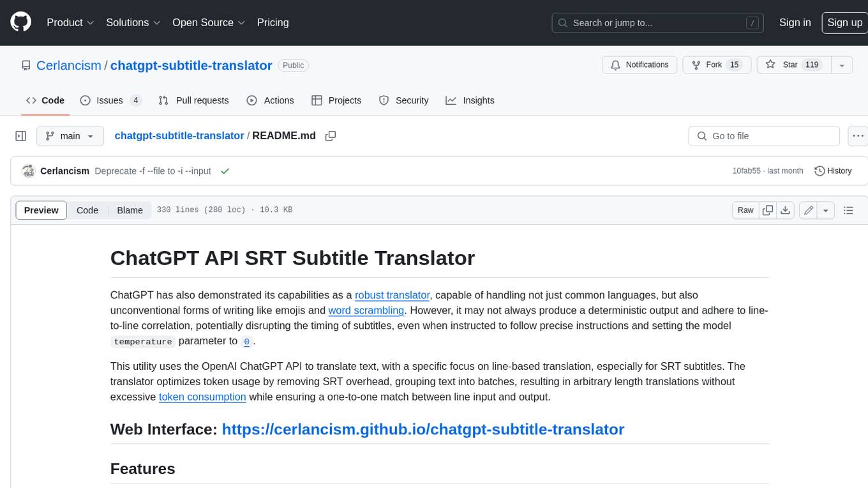Expand the Open Source menu

point(209,22)
